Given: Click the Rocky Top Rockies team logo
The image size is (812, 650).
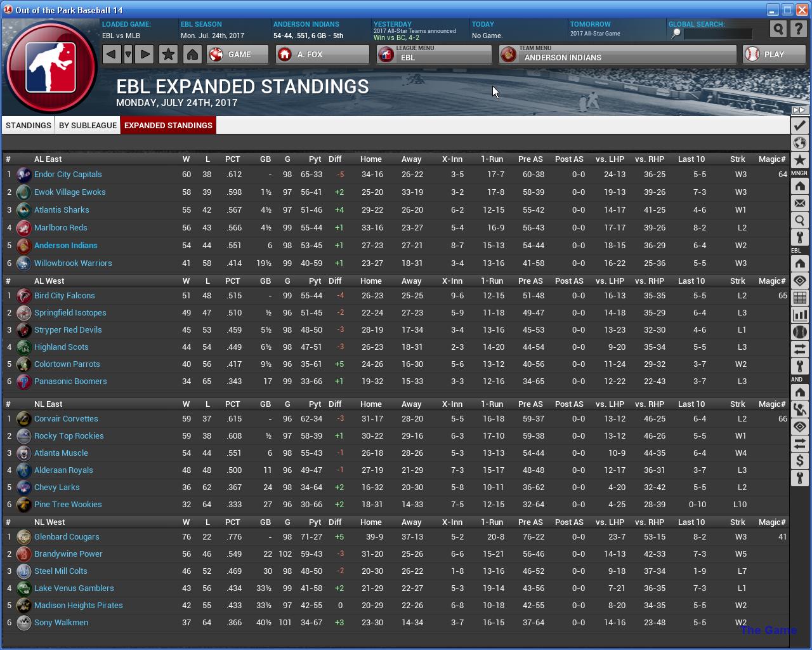Looking at the screenshot, I should click(23, 436).
